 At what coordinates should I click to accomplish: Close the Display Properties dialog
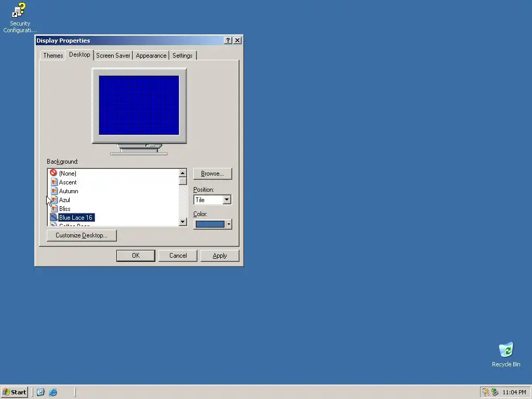click(x=237, y=41)
